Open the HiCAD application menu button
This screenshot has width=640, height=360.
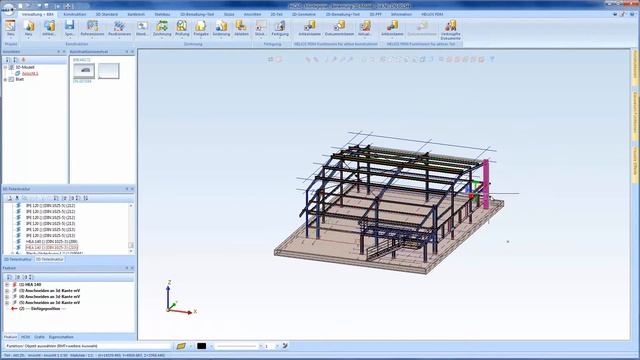(8, 9)
